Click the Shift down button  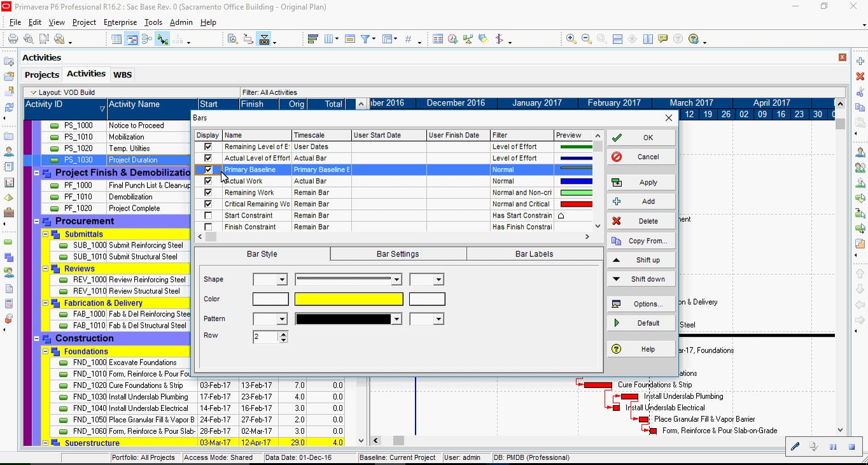(641, 279)
